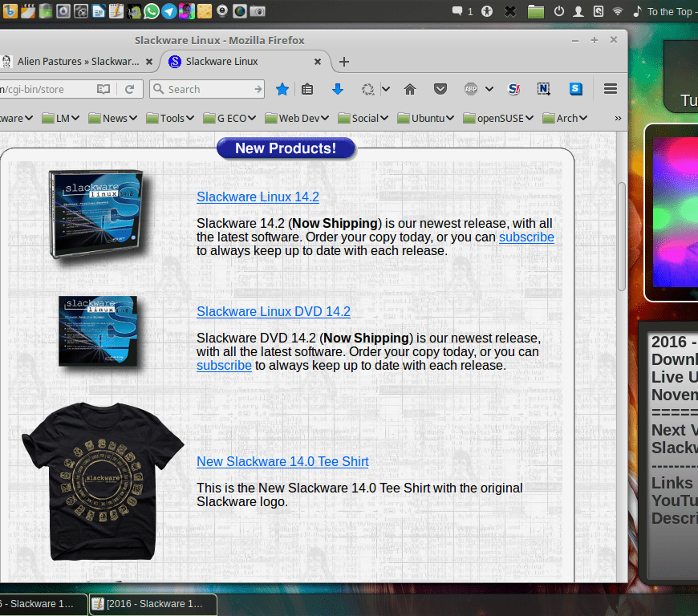Expand the Ubuntu bookmarks folder
The image size is (698, 616).
(x=426, y=118)
